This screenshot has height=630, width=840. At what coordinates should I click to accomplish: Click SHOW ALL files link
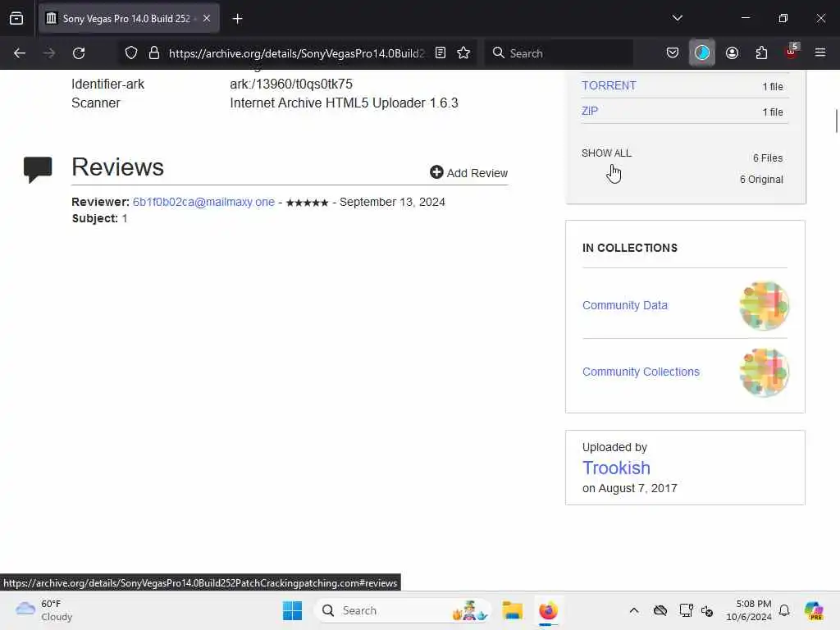pyautogui.click(x=606, y=153)
